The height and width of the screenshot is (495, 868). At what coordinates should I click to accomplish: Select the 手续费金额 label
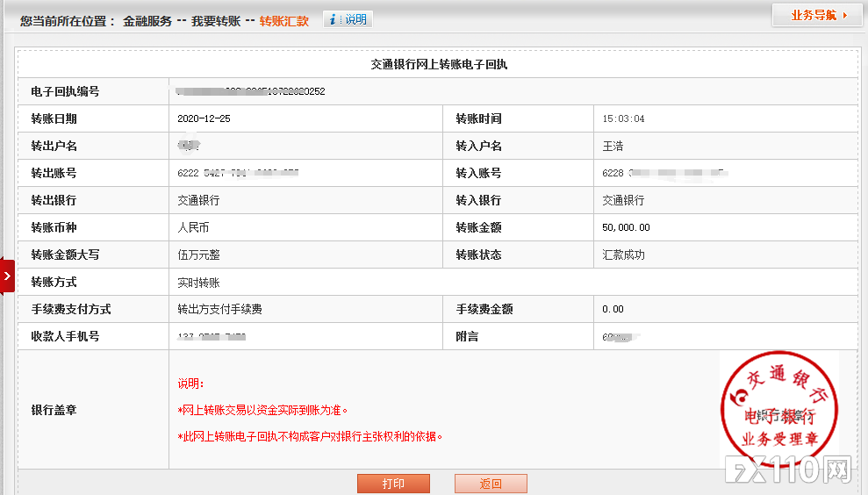point(484,309)
